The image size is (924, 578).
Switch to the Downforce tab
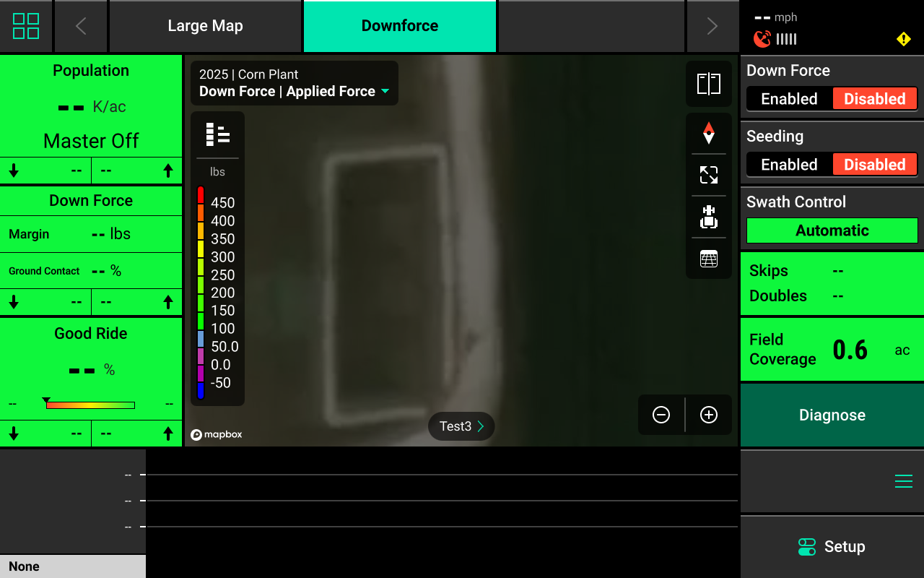[x=399, y=26]
